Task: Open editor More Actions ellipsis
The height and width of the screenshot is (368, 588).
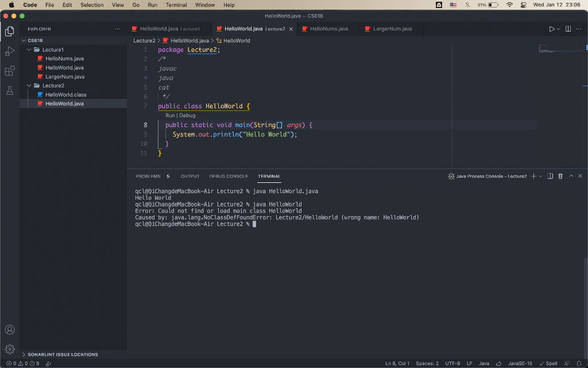Action: [579, 29]
